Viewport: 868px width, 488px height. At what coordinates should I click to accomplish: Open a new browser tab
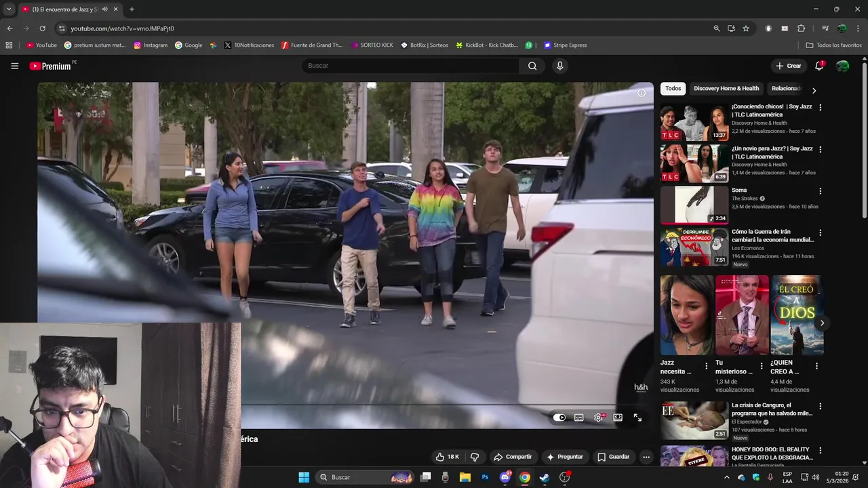[132, 9]
